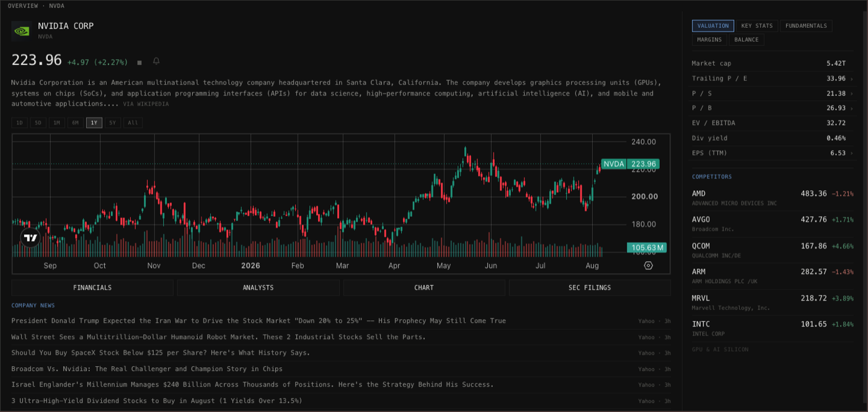
Task: Click the 240.00 price axis label
Action: (x=644, y=142)
